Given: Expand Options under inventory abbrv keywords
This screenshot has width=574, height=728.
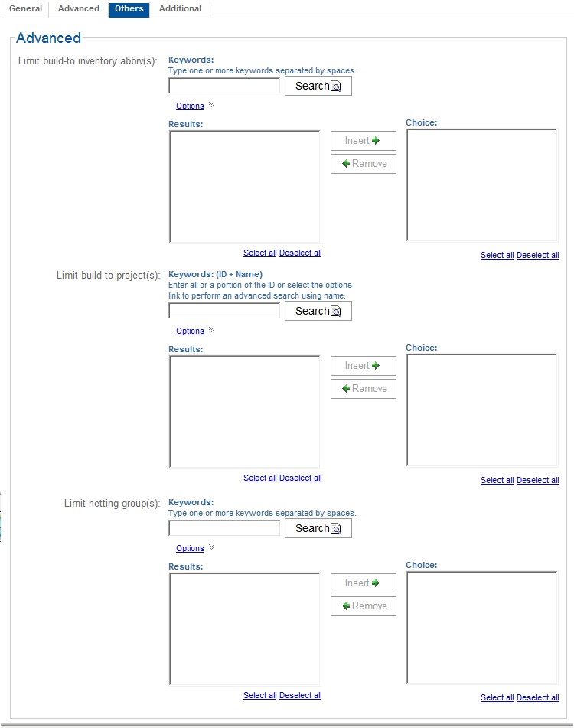Looking at the screenshot, I should click(191, 106).
